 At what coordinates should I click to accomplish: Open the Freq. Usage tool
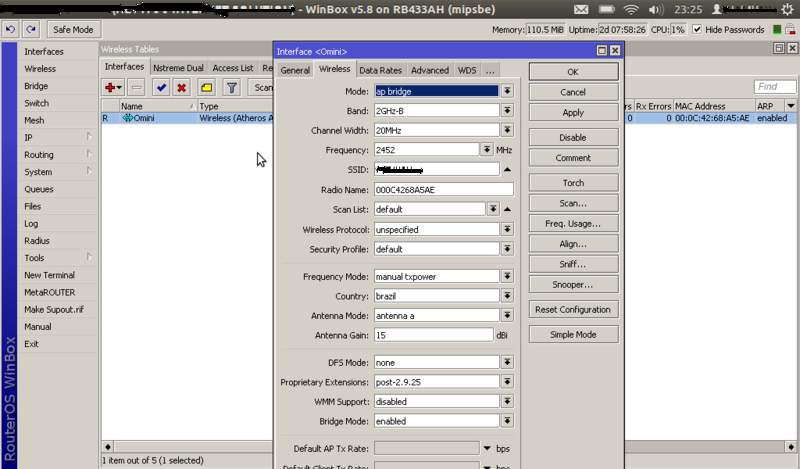[x=573, y=224]
